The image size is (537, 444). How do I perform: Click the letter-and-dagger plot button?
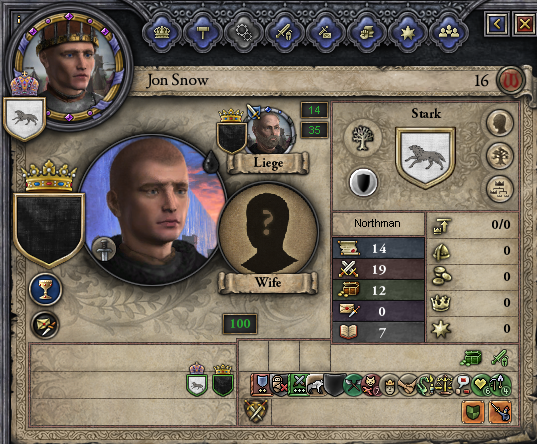45,325
